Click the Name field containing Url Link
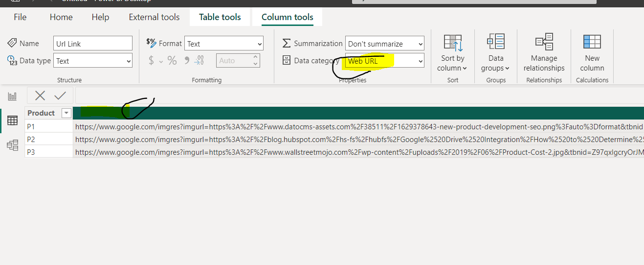The image size is (644, 265). (93, 43)
